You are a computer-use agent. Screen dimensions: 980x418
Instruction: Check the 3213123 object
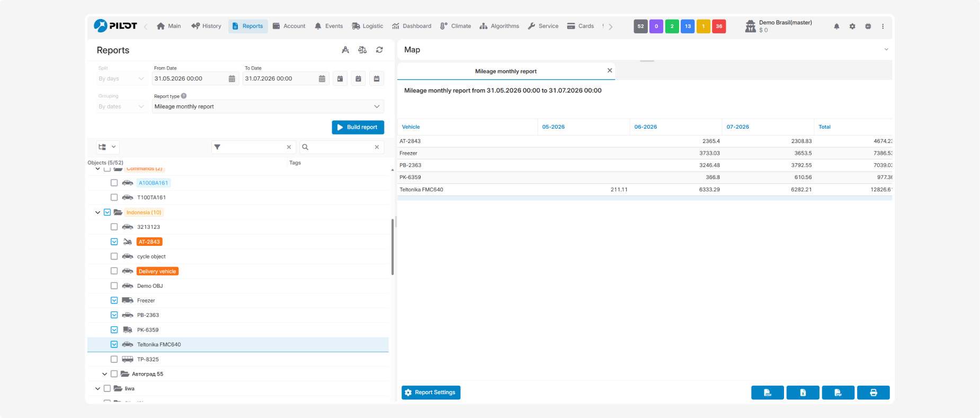tap(114, 227)
